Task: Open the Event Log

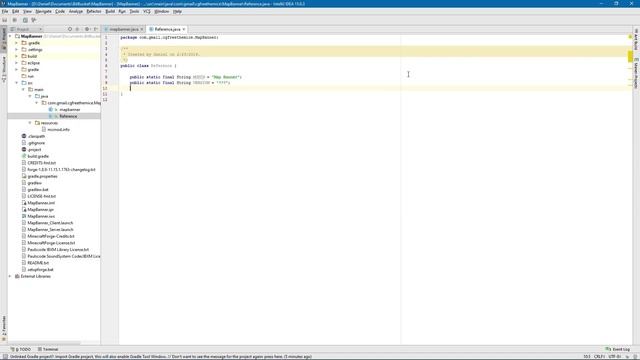Action: tap(618, 349)
